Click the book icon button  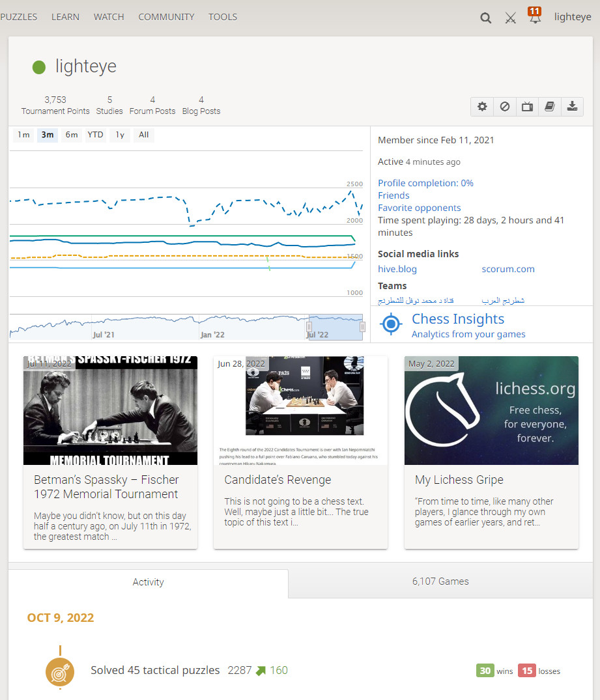550,107
